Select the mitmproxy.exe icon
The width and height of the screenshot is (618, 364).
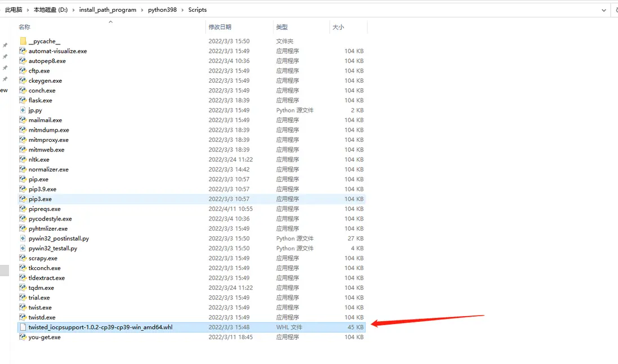23,140
